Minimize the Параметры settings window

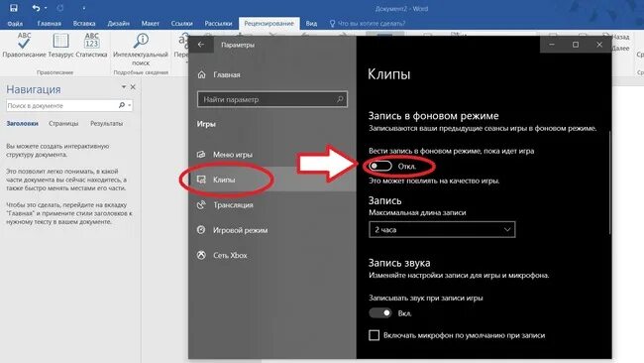click(552, 45)
